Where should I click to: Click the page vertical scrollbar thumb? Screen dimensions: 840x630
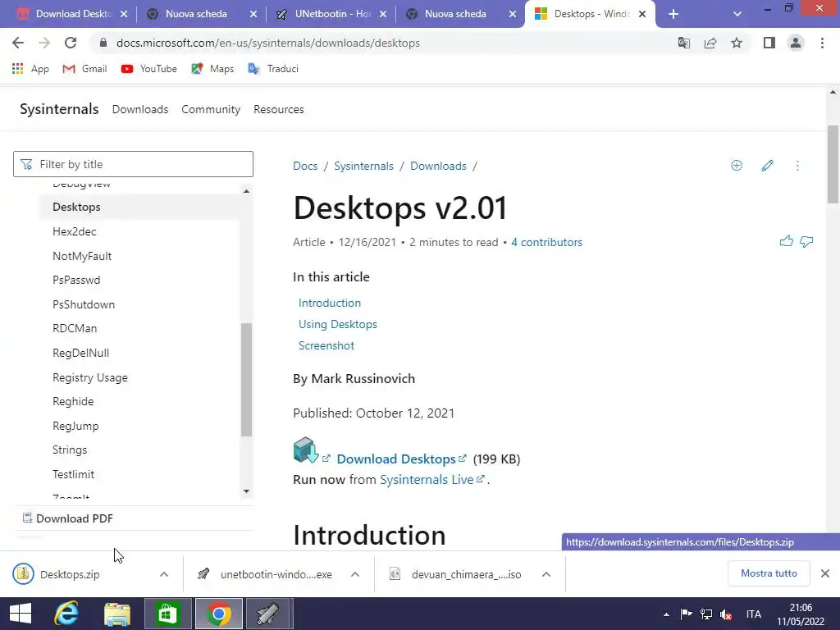pos(833,164)
